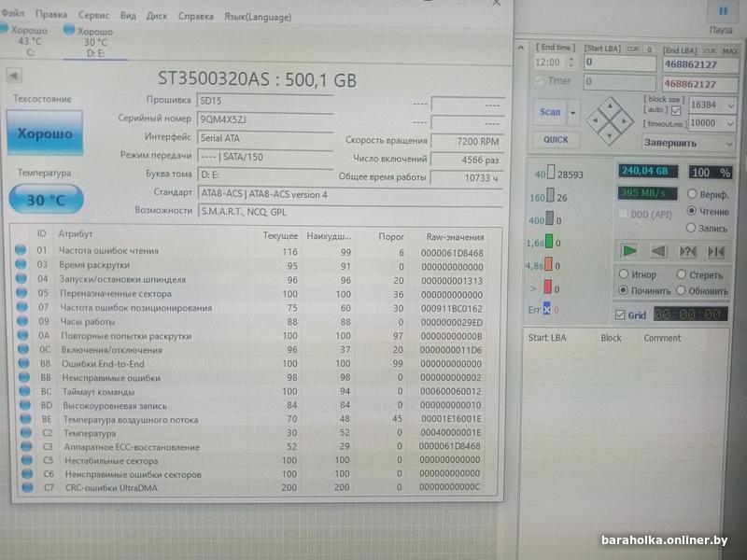Open the Вид menu
The image size is (747, 560).
point(128,16)
